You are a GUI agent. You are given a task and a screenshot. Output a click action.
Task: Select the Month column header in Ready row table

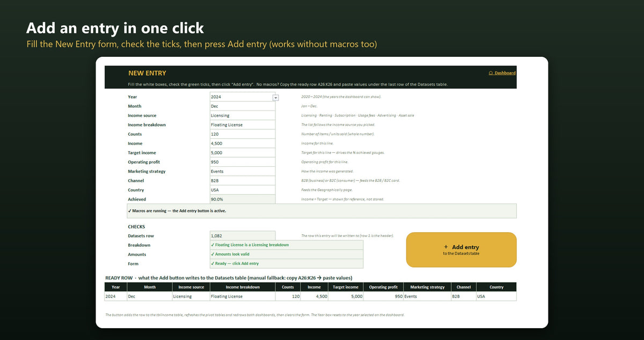[150, 287]
